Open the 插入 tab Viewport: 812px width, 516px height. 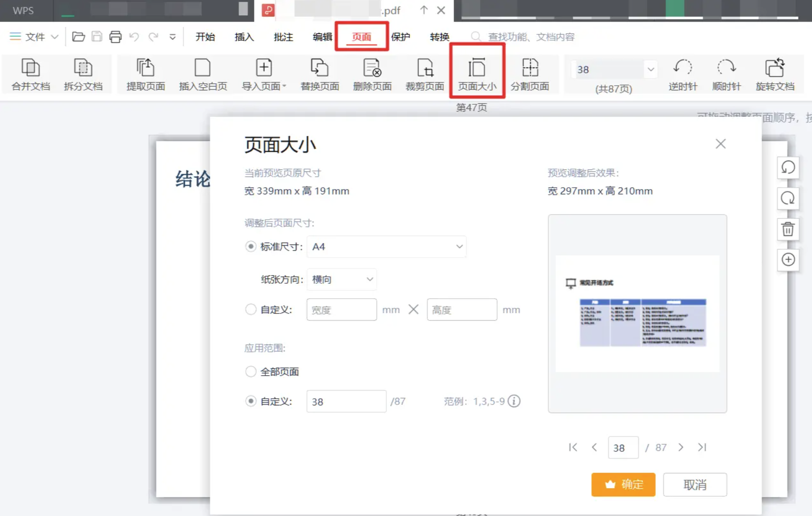coord(244,37)
